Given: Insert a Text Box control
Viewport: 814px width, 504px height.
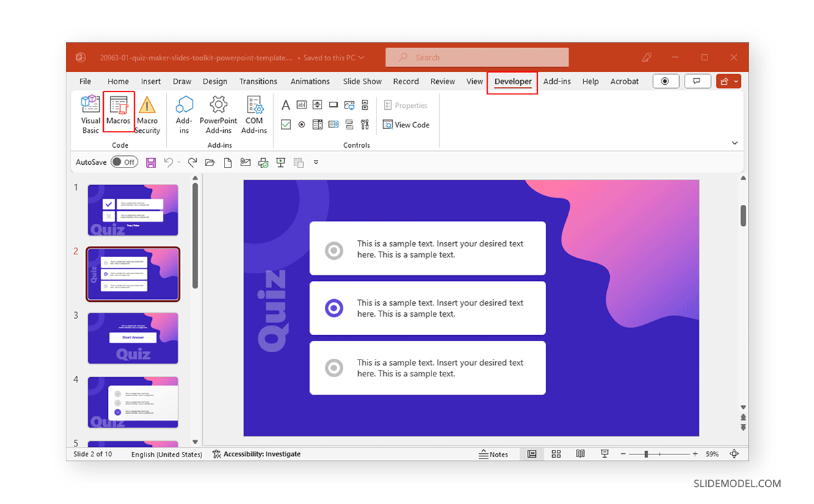Looking at the screenshot, I should point(301,104).
